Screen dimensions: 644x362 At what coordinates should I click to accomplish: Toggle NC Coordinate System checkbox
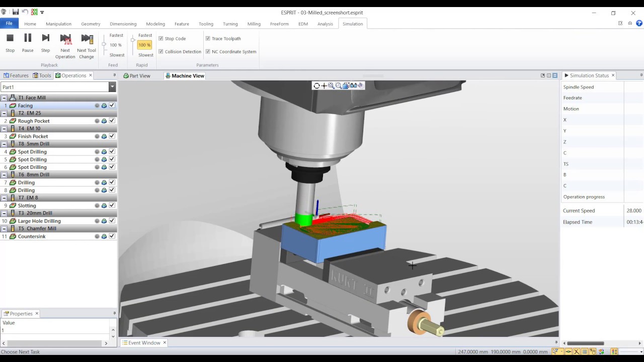click(208, 51)
